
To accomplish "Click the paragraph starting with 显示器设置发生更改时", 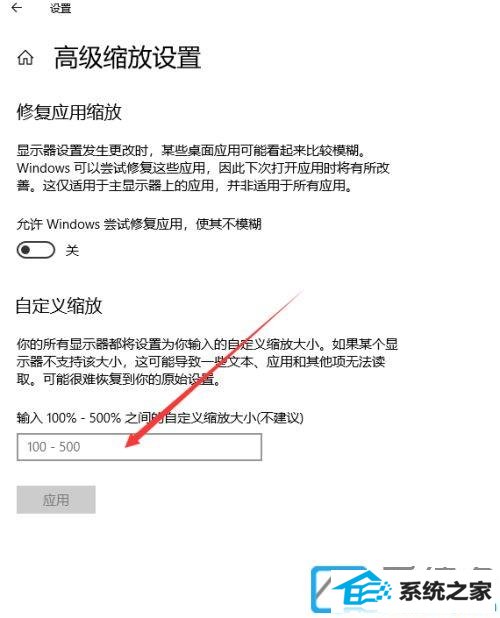I will 203,168.
